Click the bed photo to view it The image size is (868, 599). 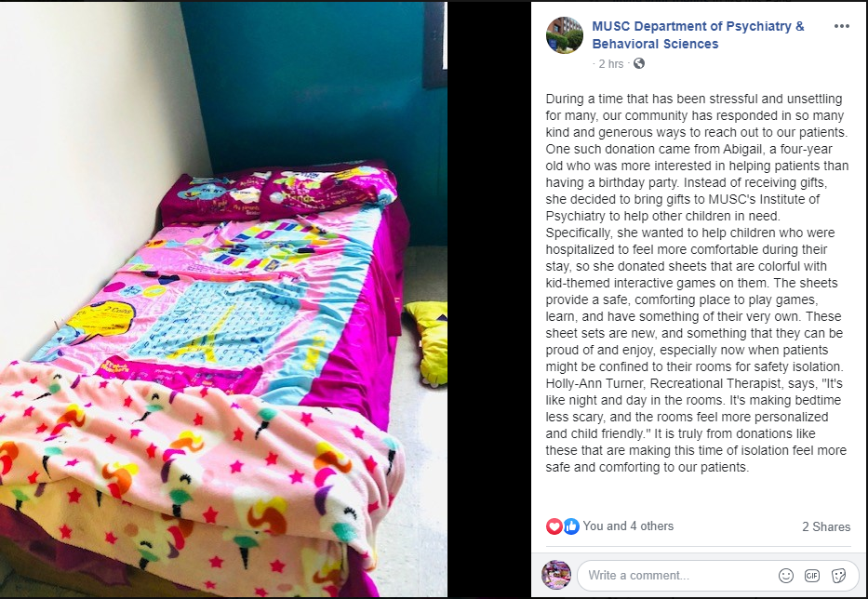(223, 299)
